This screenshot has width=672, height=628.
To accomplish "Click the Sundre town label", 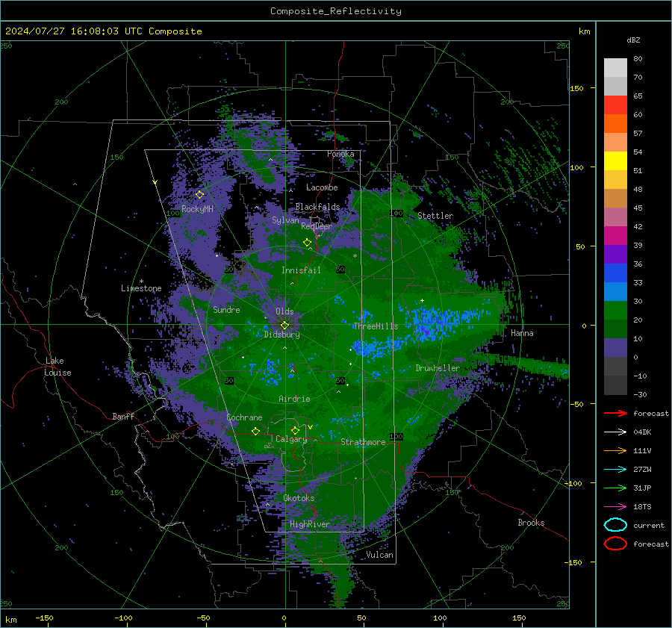I will 226,309.
